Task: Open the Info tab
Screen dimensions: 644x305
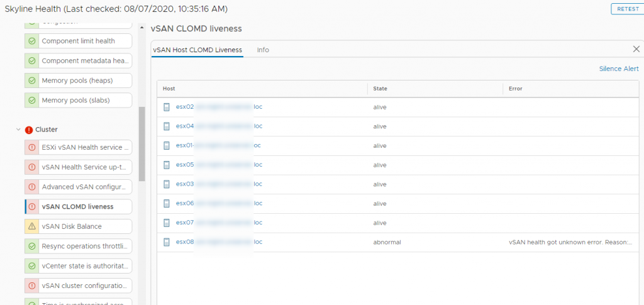Action: 263,50
